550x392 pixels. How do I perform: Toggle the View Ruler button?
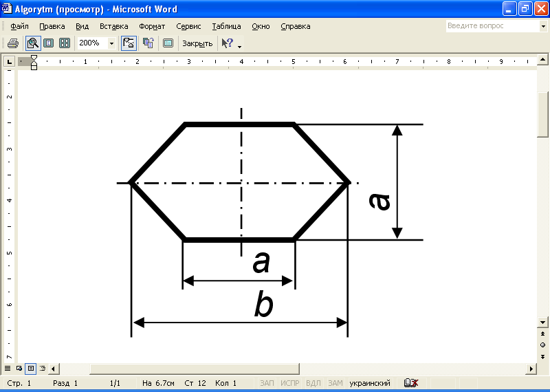[129, 43]
